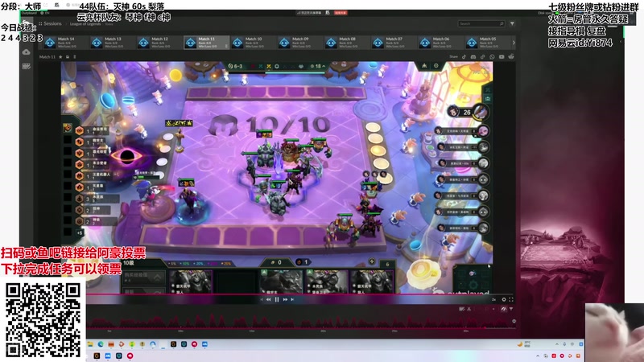Image resolution: width=644 pixels, height=362 pixels.
Task: Seek to the 20m mark on timeline
Action: tap(324, 331)
